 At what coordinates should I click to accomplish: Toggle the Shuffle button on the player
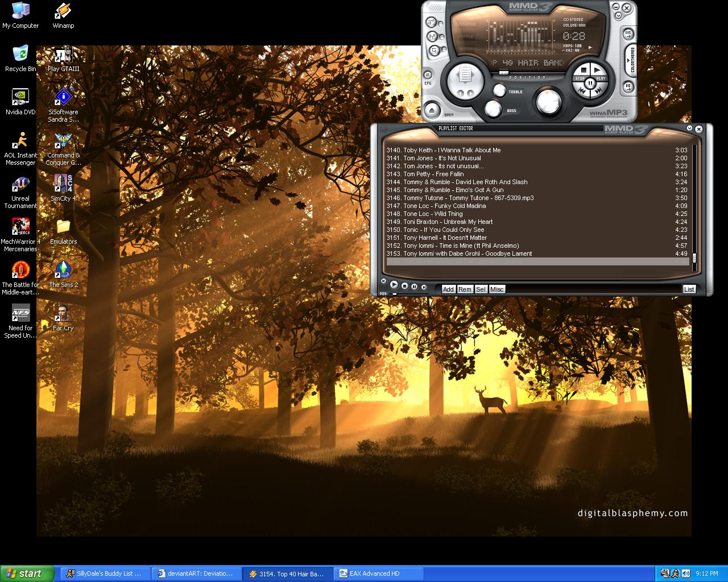[x=432, y=36]
